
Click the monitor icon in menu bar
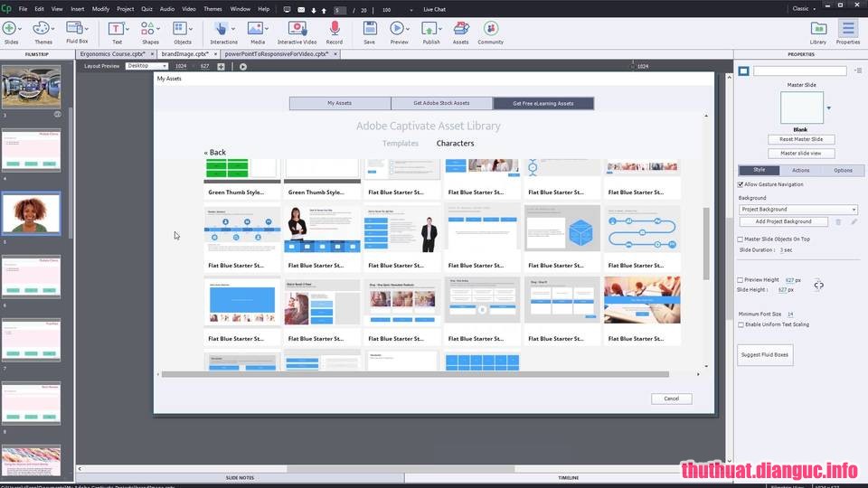pos(287,9)
